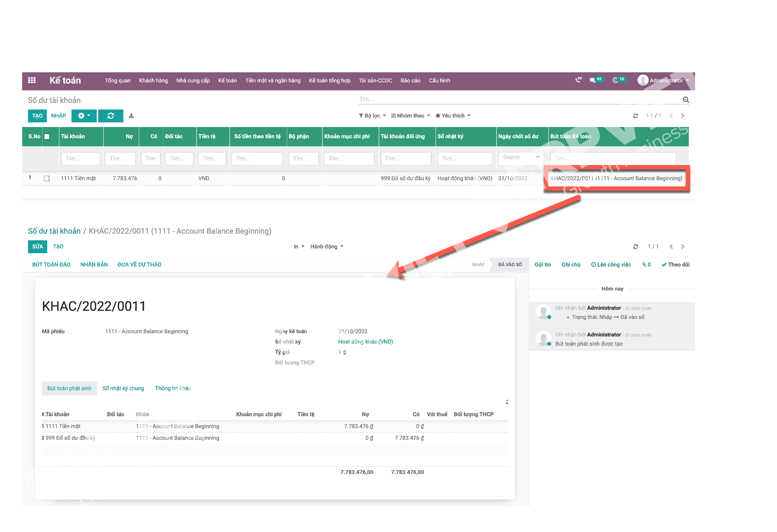Click the reload icon beside form pager 1 / 1

[x=635, y=247]
